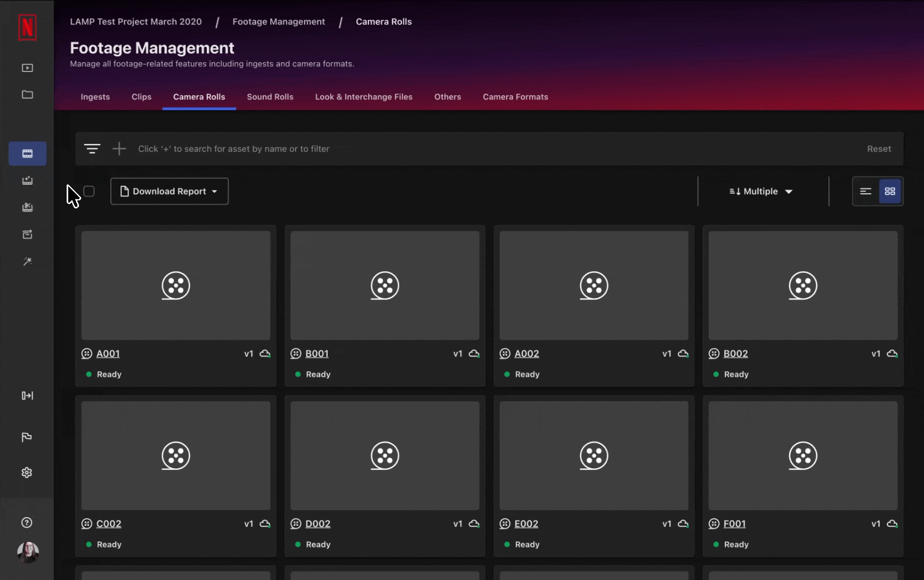
Task: Switch to the Sound Rolls tab
Action: pos(270,97)
